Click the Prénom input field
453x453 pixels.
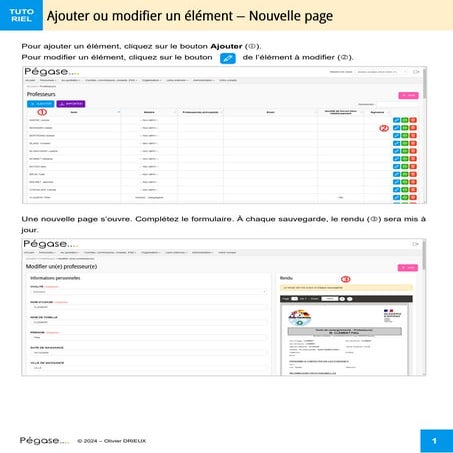click(149, 338)
